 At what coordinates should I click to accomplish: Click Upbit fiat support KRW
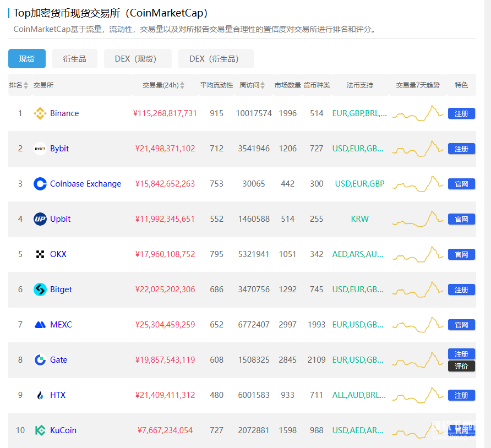(x=360, y=219)
